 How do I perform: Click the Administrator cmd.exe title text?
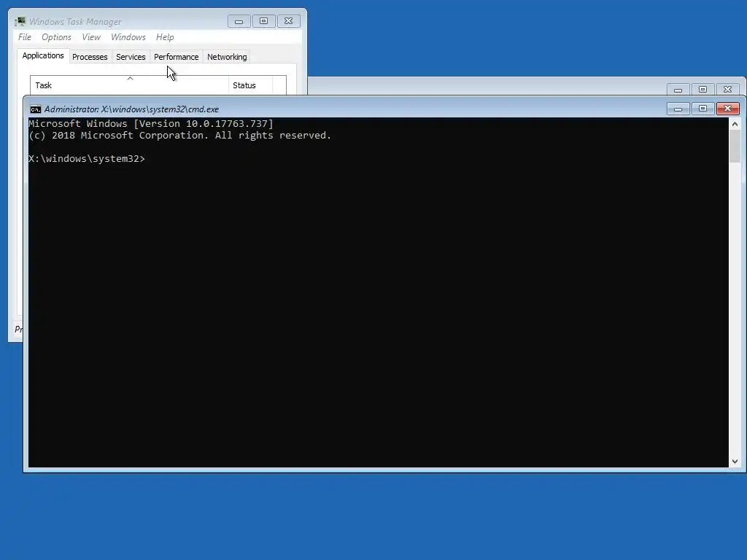131,109
